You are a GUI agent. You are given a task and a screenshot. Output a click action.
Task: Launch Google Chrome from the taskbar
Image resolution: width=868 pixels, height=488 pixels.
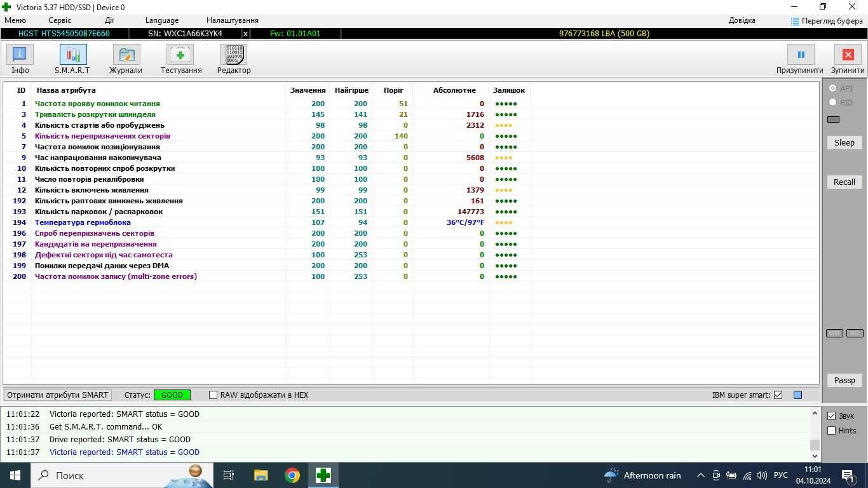292,475
